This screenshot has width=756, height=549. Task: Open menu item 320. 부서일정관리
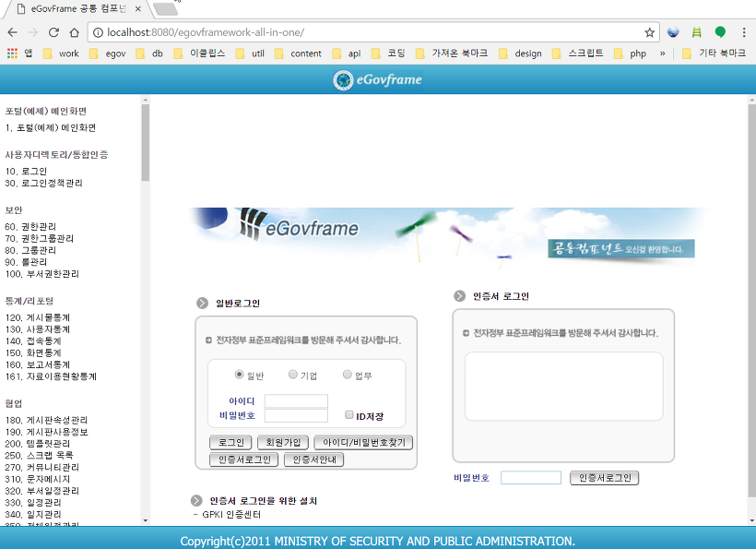coord(42,491)
